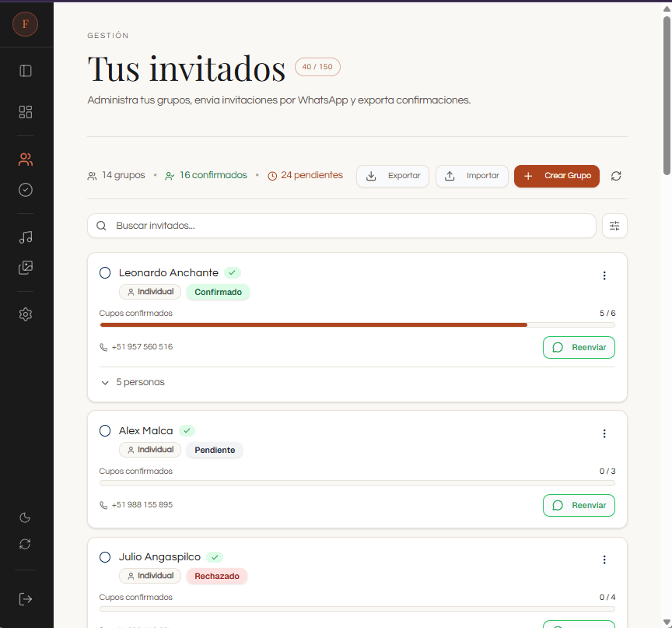Click the page vertical scrollbar
This screenshot has width=672, height=628.
coord(667,96)
